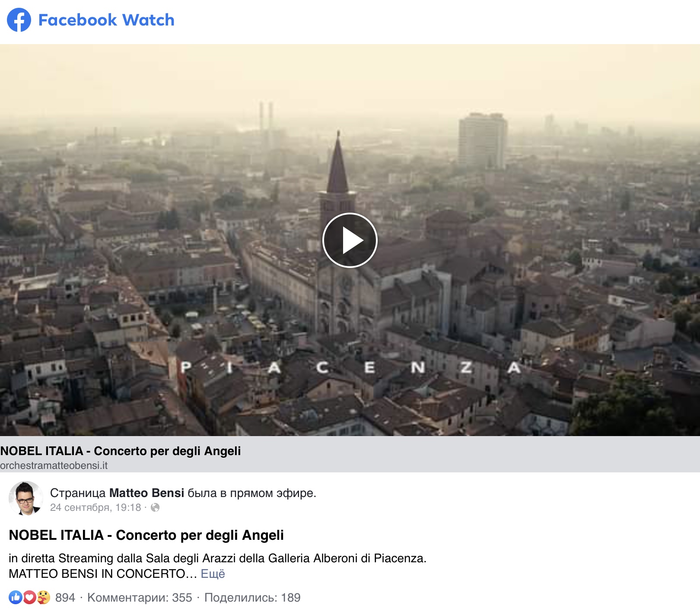This screenshot has height=615, width=700.
Task: Open the Matteo Bensi page name link
Action: point(146,493)
